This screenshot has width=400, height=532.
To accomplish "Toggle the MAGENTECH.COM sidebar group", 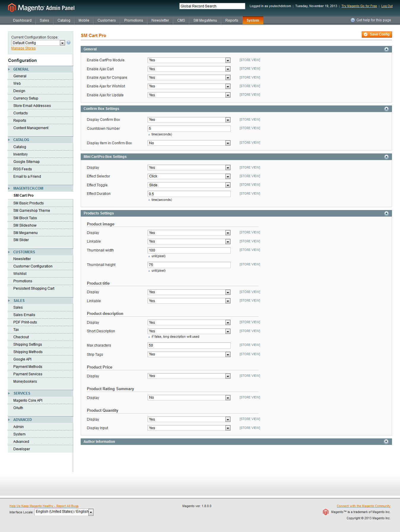I will click(40, 188).
